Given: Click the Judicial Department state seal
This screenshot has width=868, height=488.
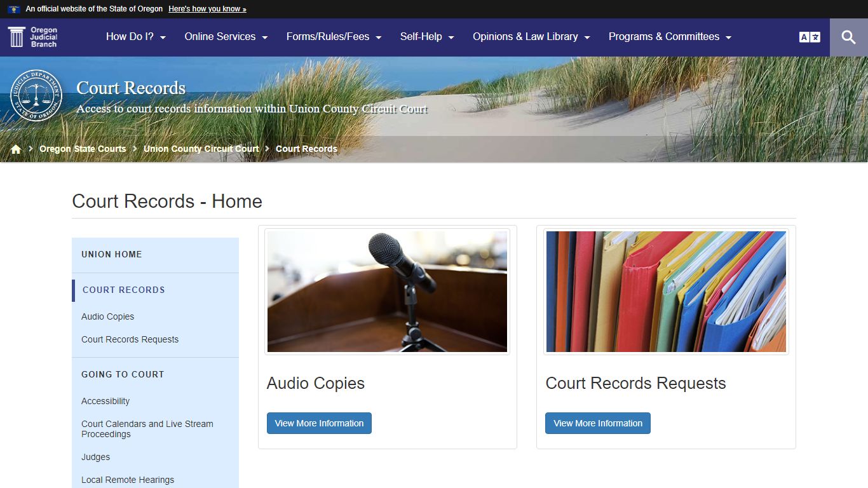Looking at the screenshot, I should click(37, 95).
